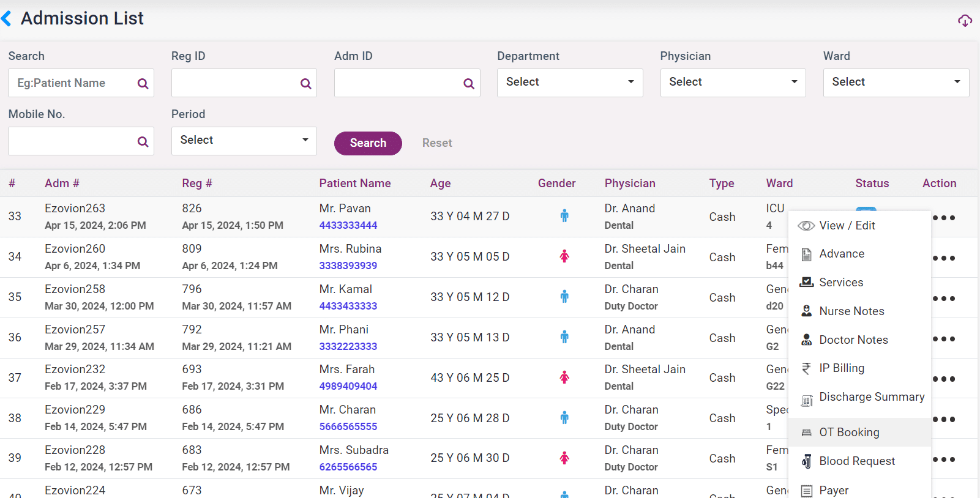
Task: Open IP Billing from the action menu
Action: (841, 368)
